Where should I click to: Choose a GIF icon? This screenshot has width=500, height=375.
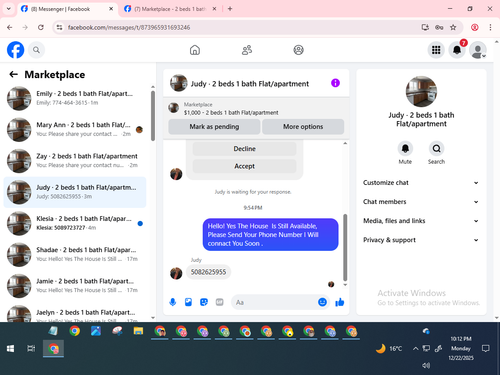[x=219, y=302]
